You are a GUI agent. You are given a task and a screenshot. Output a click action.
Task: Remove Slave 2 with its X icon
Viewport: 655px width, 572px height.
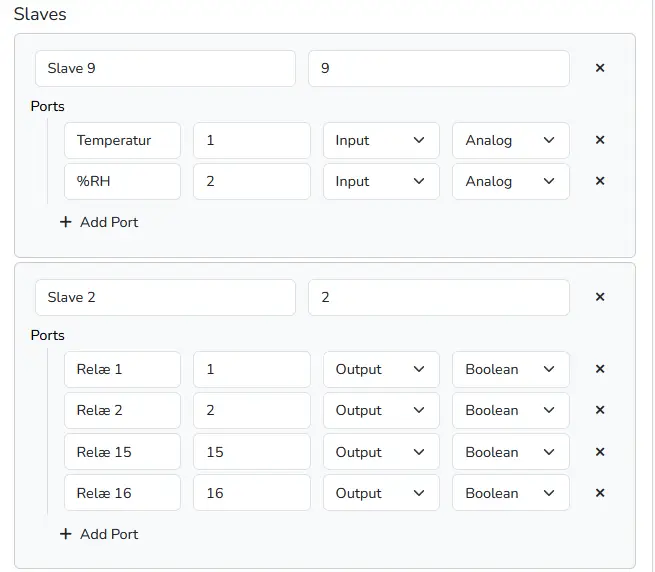tap(600, 297)
